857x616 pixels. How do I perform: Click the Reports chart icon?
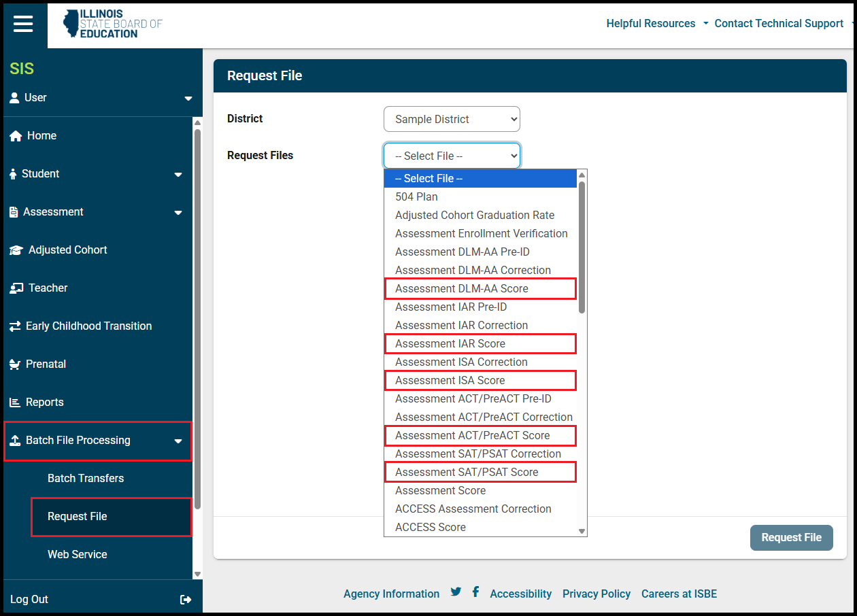coord(15,403)
